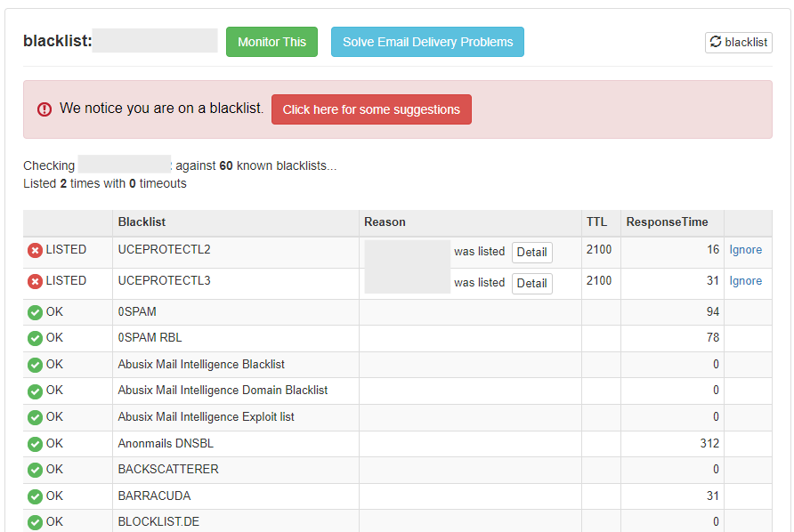Click the Monitor This button
The width and height of the screenshot is (794, 532).
pyautogui.click(x=271, y=42)
